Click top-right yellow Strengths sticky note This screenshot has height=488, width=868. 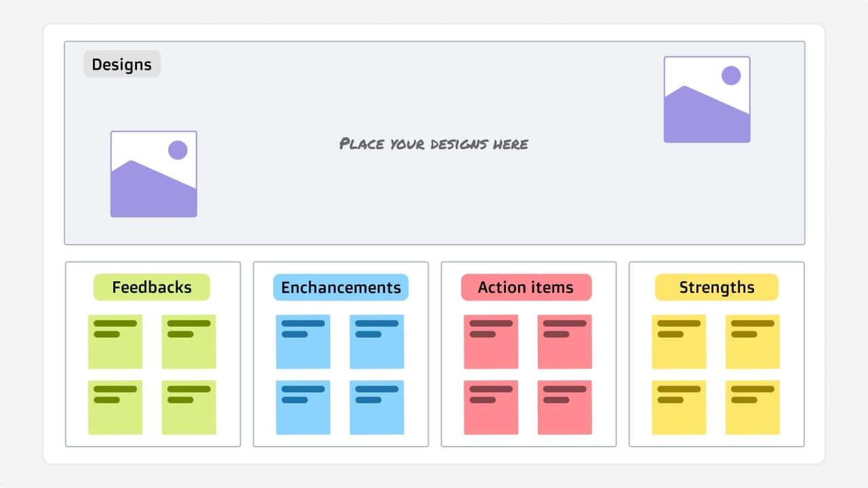click(753, 342)
